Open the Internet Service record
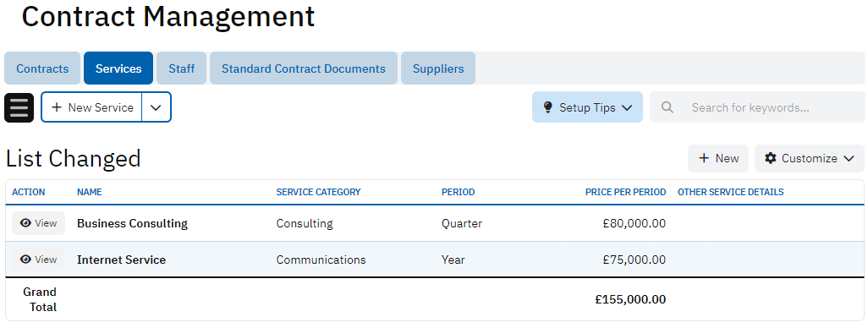The height and width of the screenshot is (328, 868). tap(121, 260)
